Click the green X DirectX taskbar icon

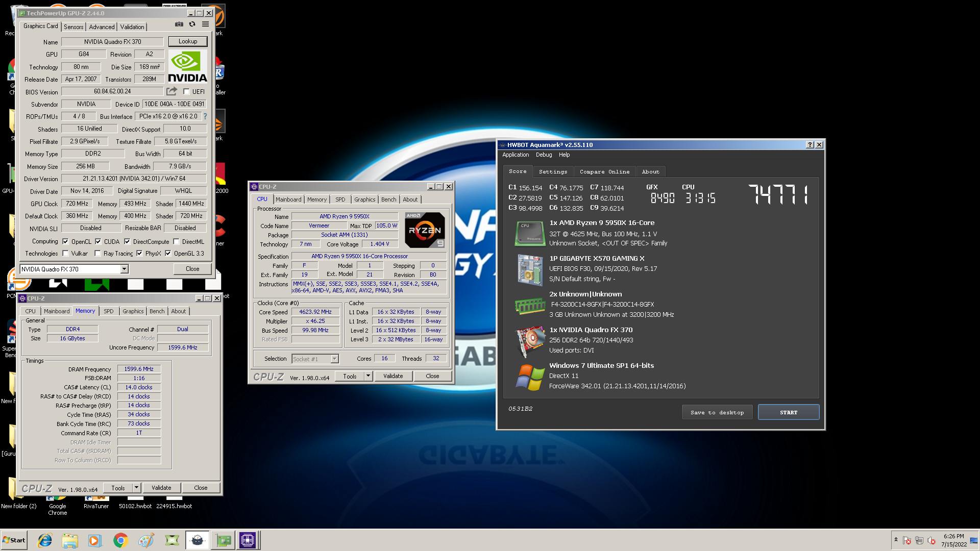(172, 540)
